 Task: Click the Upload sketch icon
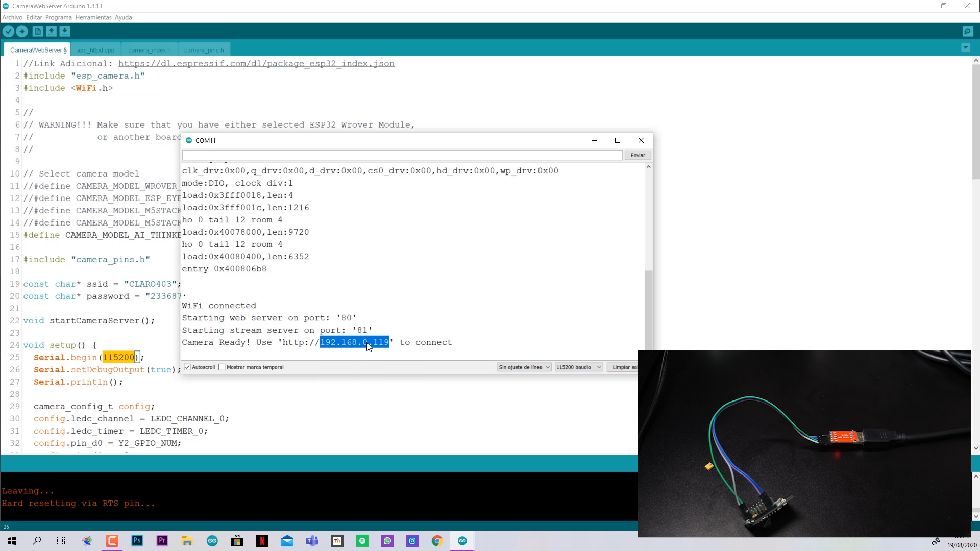click(x=22, y=31)
